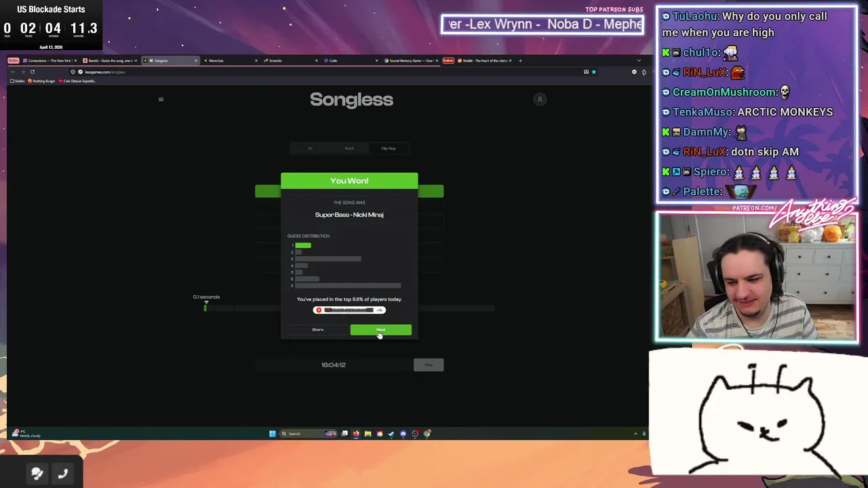Open the Nothing Burger bookmark
Viewport: 868px width, 488px height.
[x=41, y=81]
